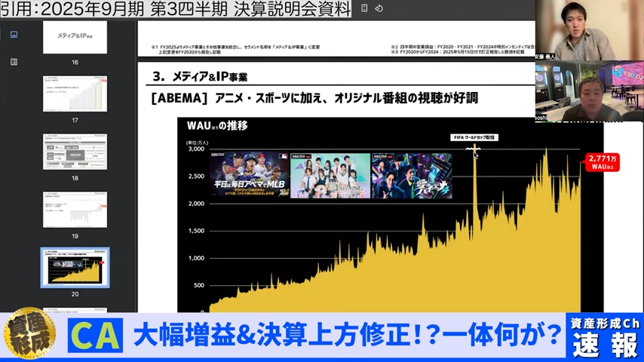
Task: Click page number label 16
Action: point(75,63)
